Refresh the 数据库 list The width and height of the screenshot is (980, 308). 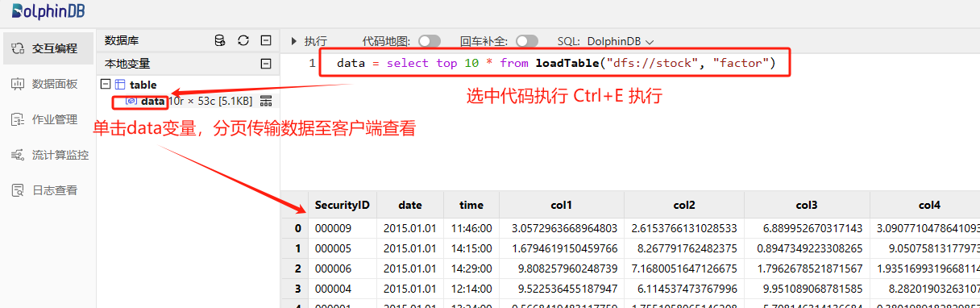point(243,40)
